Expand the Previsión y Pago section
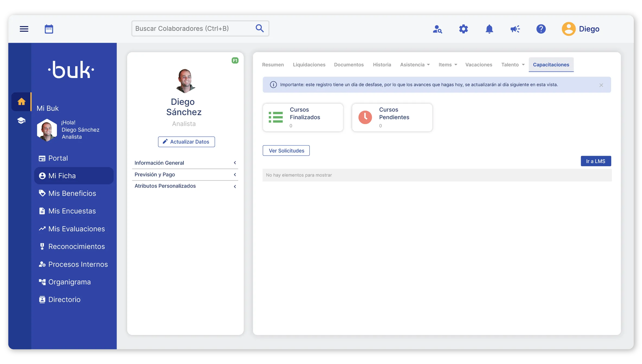This screenshot has height=364, width=642. coord(185,174)
